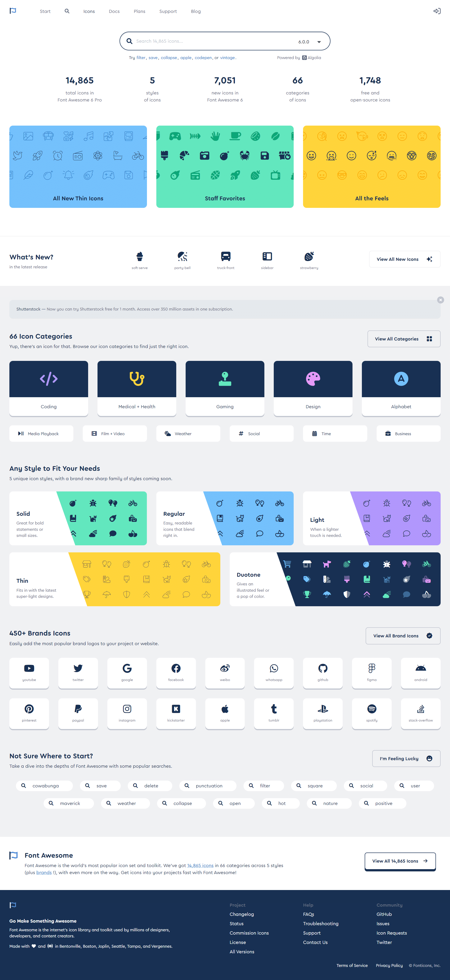The width and height of the screenshot is (450, 980).
Task: Go to the Start menu item
Action: (x=45, y=11)
